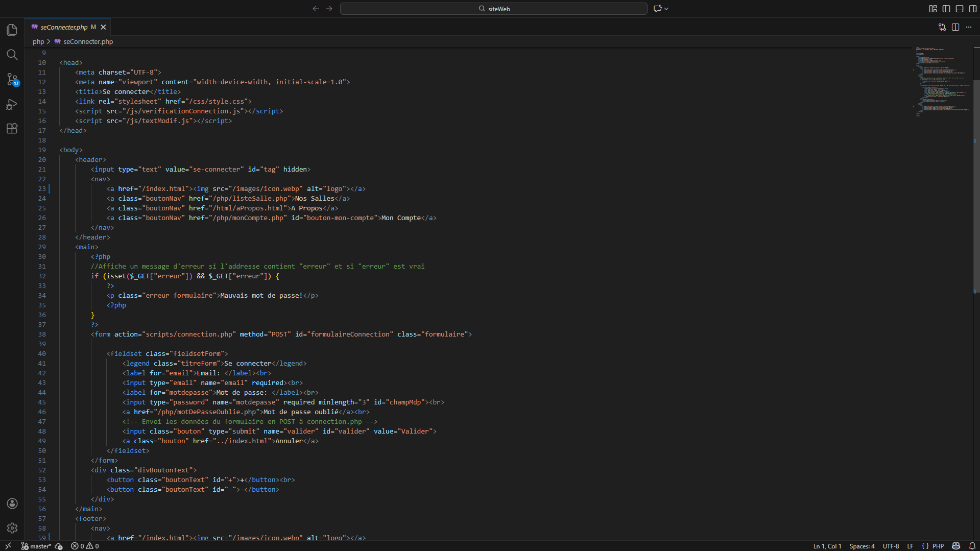The height and width of the screenshot is (551, 980).
Task: Go forward with the right arrow
Action: (329, 9)
